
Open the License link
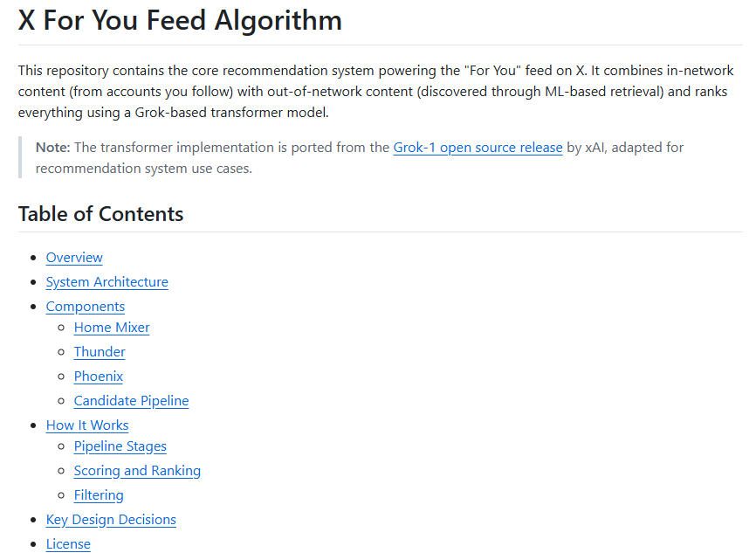[68, 544]
